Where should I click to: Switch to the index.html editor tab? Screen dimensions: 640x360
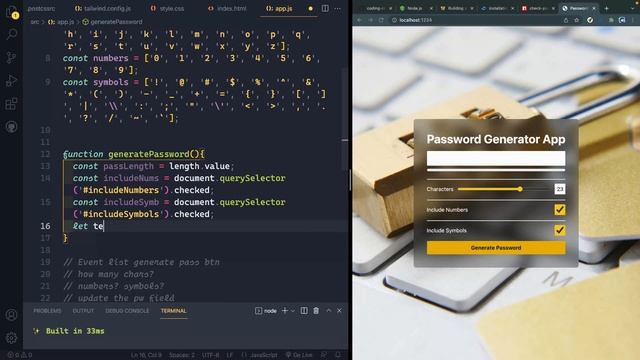pos(227,8)
